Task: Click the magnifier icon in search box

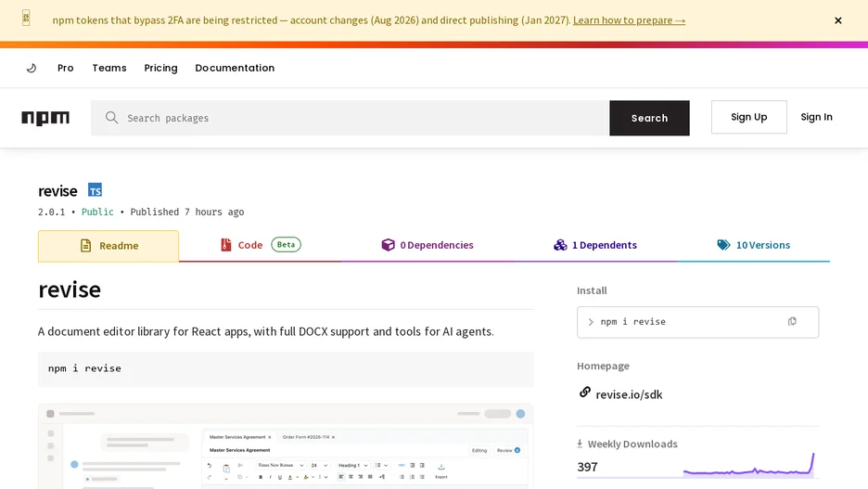Action: point(112,118)
